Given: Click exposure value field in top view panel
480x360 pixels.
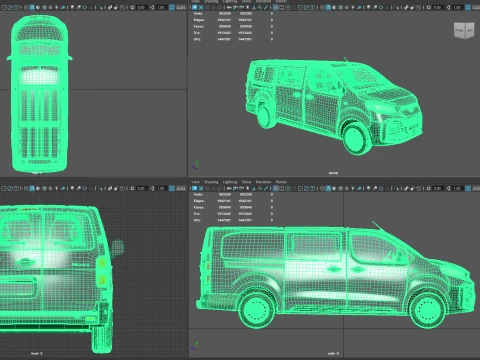Looking at the screenshot, I should coord(142,7).
